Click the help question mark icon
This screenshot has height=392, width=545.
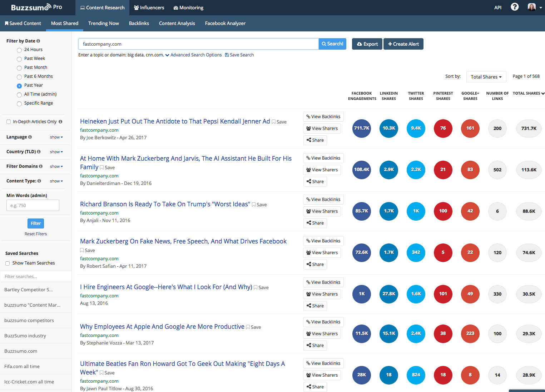pyautogui.click(x=514, y=7)
